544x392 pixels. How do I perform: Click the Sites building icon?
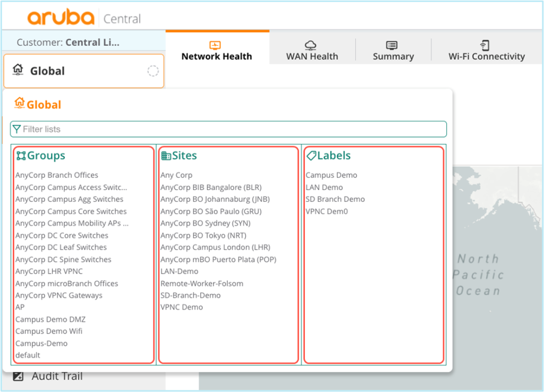click(166, 156)
